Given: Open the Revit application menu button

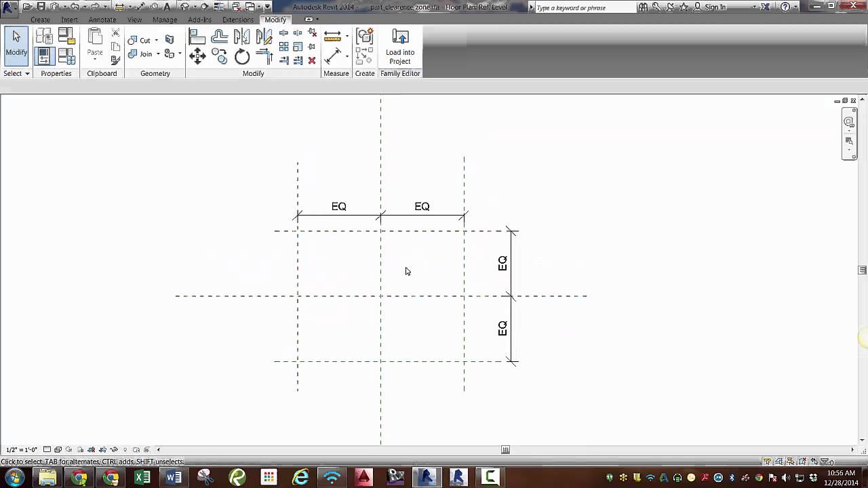Looking at the screenshot, I should (x=9, y=8).
